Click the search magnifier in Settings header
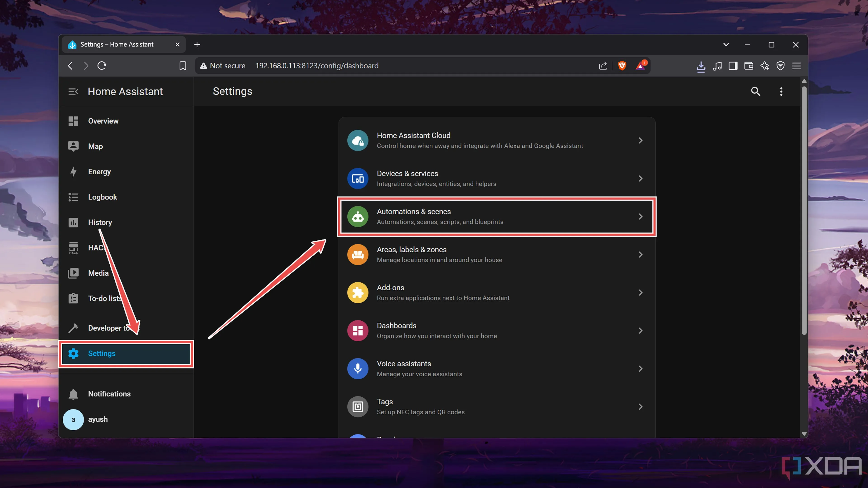Screen dimensions: 868x488 (x=755, y=91)
